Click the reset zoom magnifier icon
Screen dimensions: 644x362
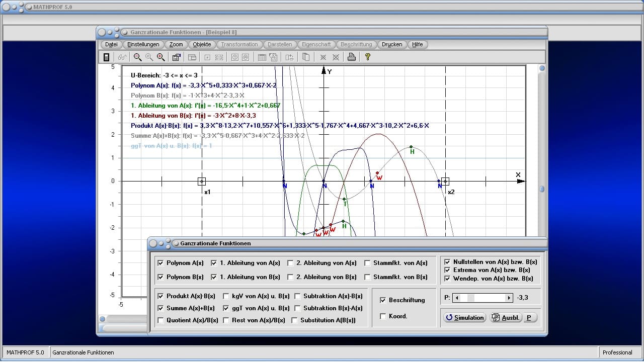tap(149, 57)
